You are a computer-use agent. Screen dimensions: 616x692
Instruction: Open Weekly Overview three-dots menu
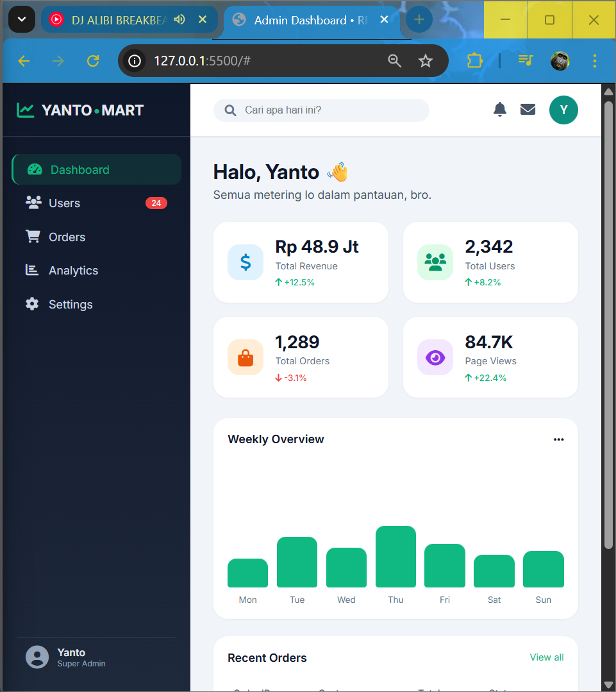coord(559,439)
